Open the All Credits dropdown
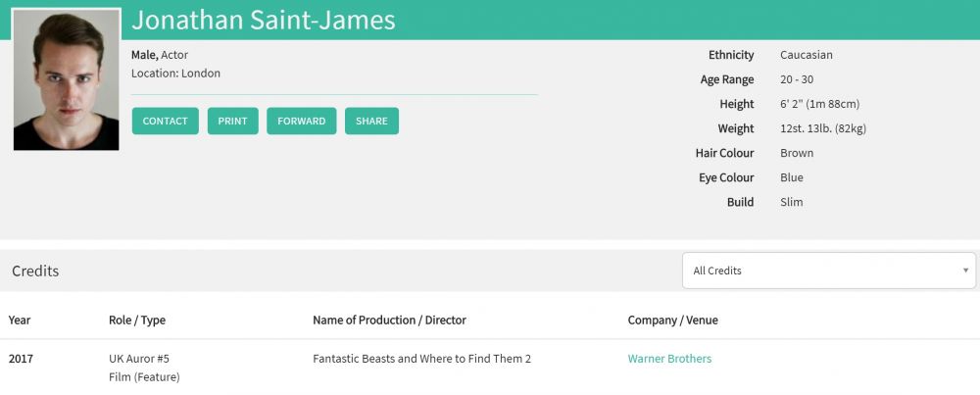The height and width of the screenshot is (395, 980). click(828, 271)
